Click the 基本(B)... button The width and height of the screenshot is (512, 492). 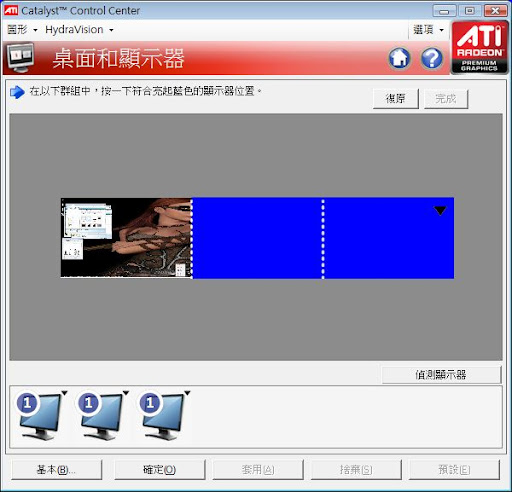[x=56, y=470]
